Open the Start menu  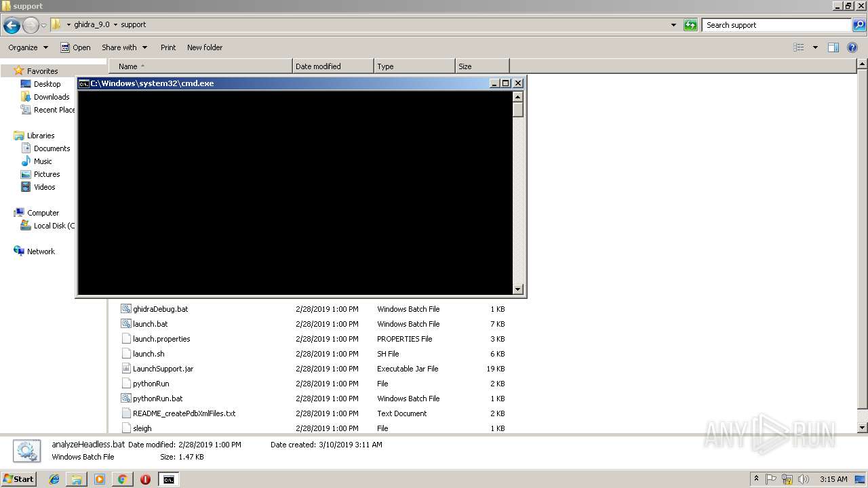[x=18, y=479]
